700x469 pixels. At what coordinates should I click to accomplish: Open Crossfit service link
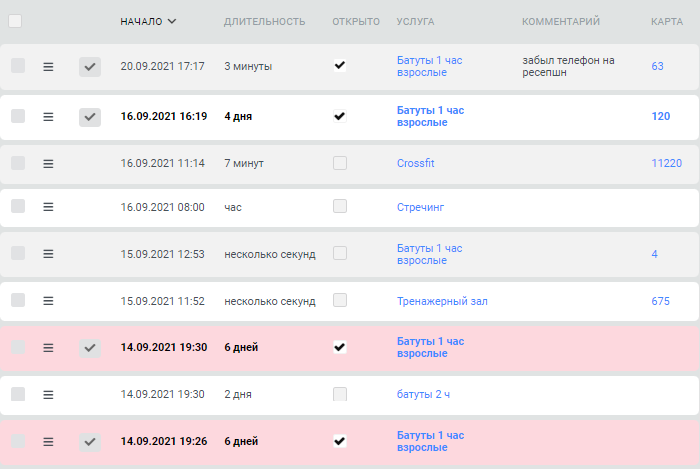pyautogui.click(x=416, y=163)
